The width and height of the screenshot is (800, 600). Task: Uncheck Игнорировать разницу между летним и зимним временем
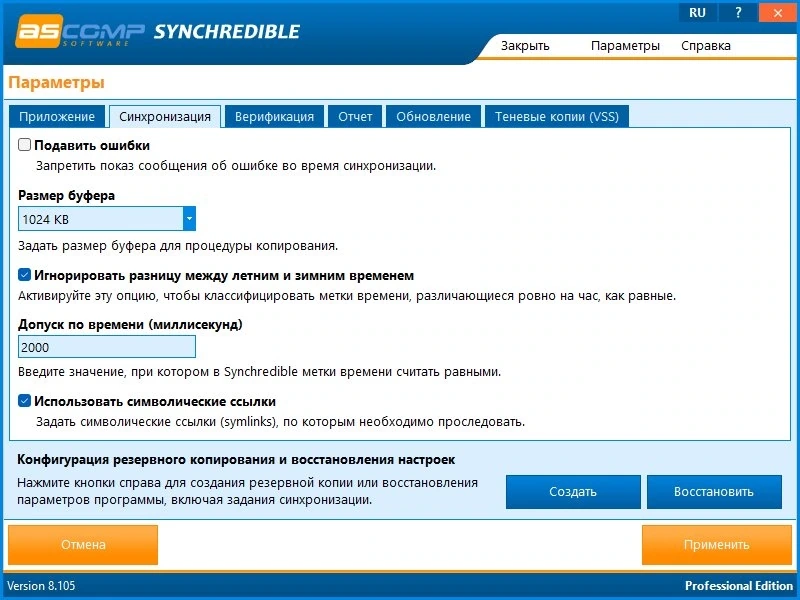[x=24, y=275]
